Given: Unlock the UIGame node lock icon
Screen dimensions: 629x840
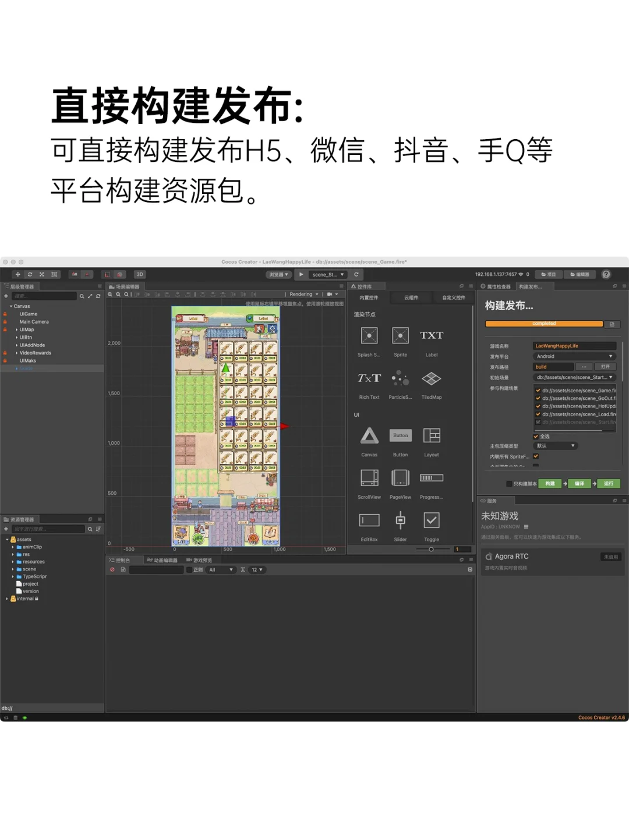Looking at the screenshot, I should coord(5,314).
